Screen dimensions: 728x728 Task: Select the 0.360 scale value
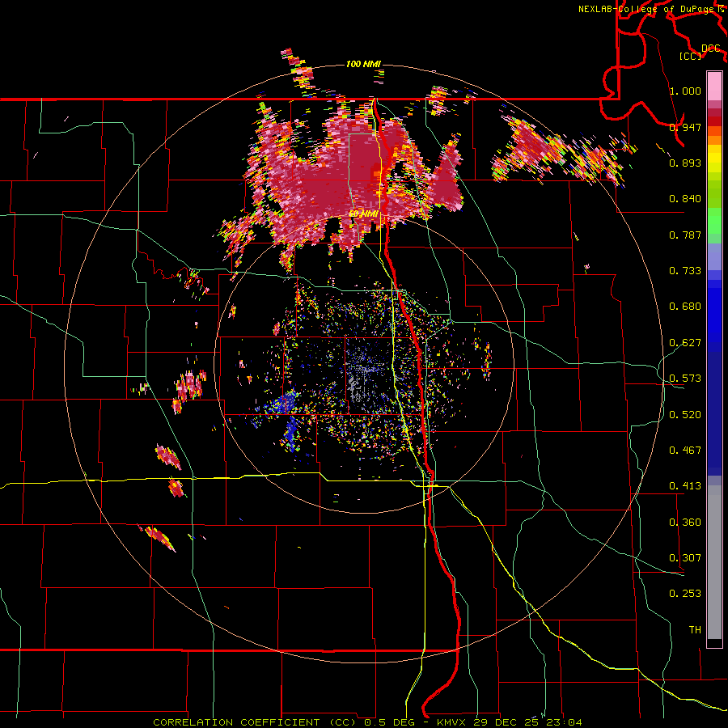click(685, 523)
